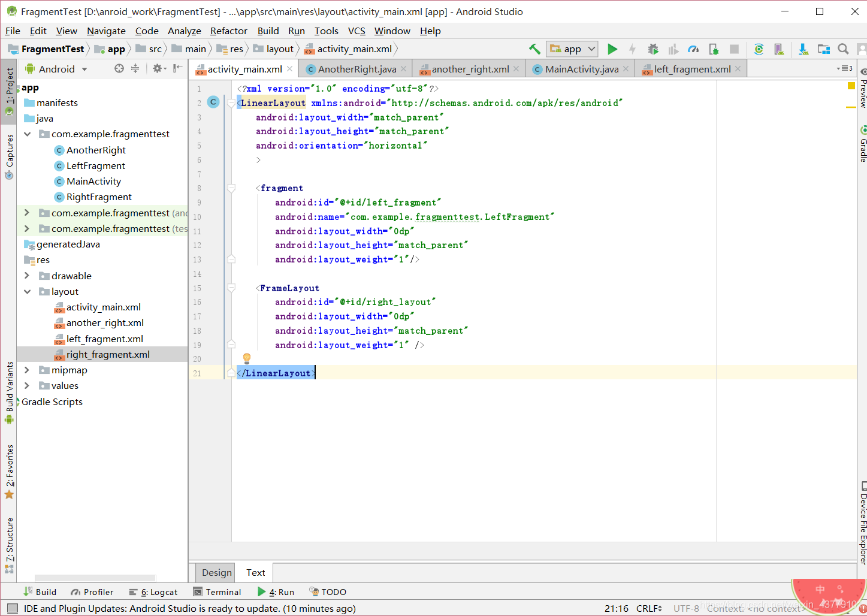This screenshot has height=616, width=867.
Task: Click CRLF line separator in status bar
Action: pyautogui.click(x=649, y=608)
